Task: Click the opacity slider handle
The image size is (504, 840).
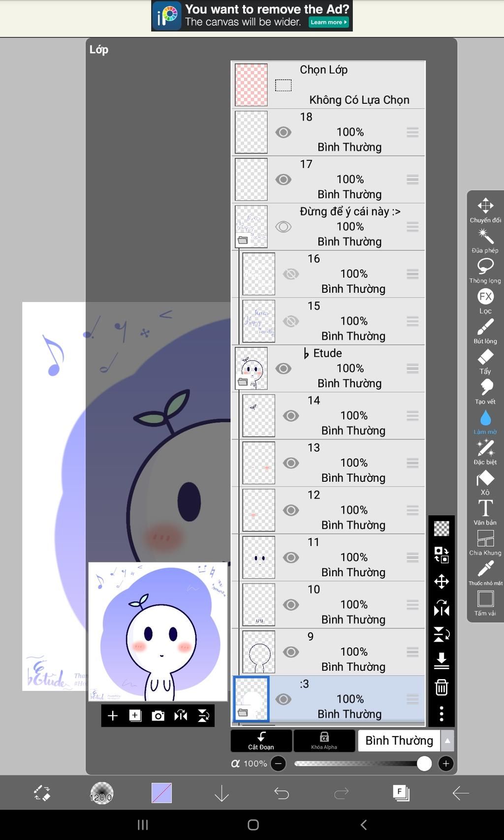Action: tap(424, 763)
